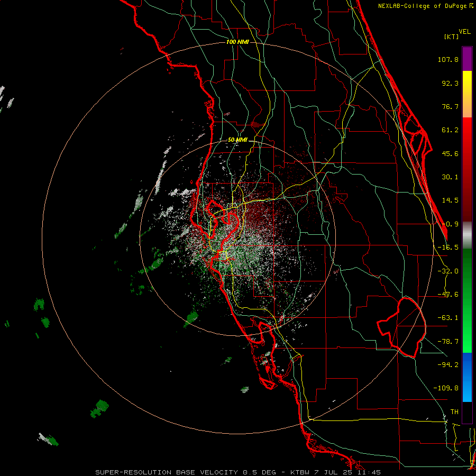Click the [KT] units label
The height and width of the screenshot is (476, 476).
[x=452, y=36]
